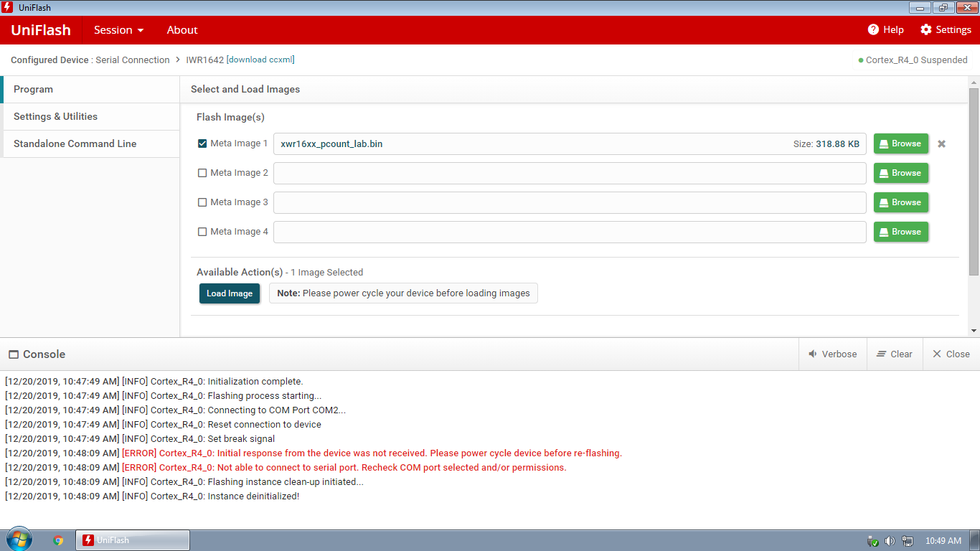This screenshot has width=980, height=551.
Task: Click the UniFlash taskbar button
Action: pos(133,540)
